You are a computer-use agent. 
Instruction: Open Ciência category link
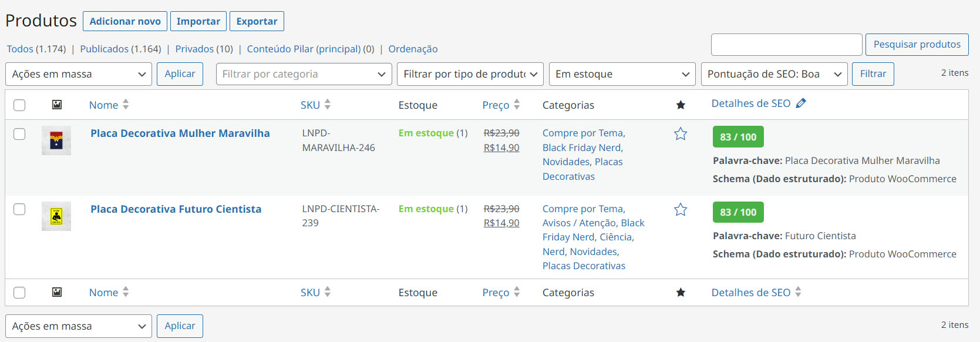[x=615, y=237]
